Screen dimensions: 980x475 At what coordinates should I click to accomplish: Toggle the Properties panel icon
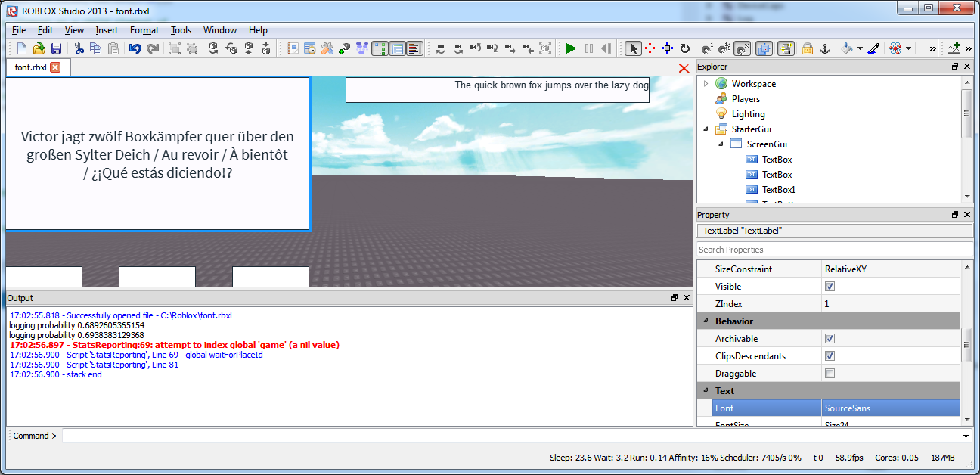(398, 48)
